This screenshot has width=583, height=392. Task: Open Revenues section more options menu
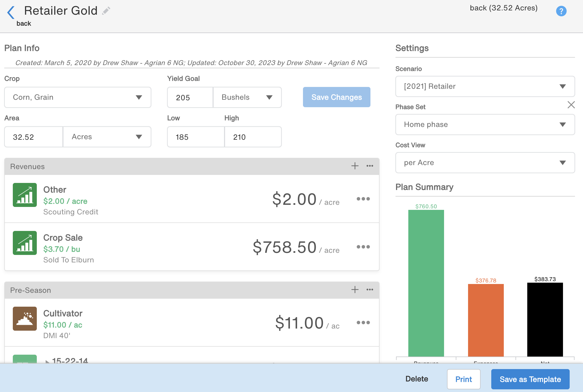tap(370, 166)
